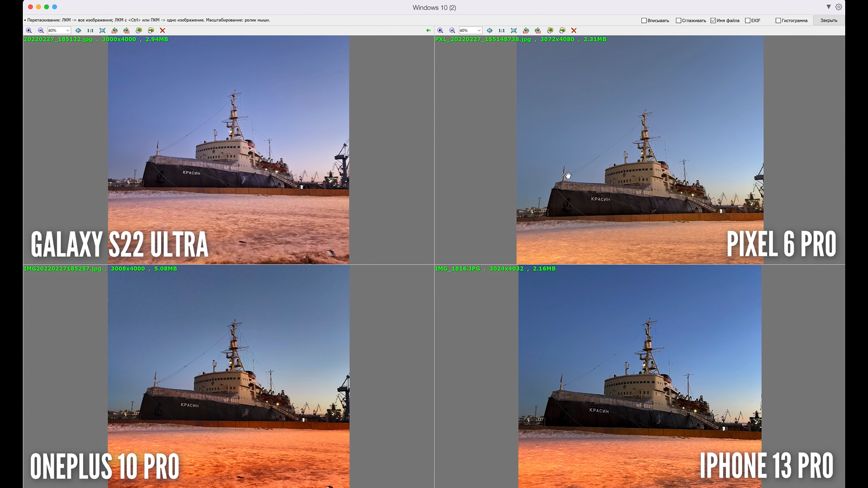Enable the Сглаживать checkbox

pyautogui.click(x=678, y=21)
